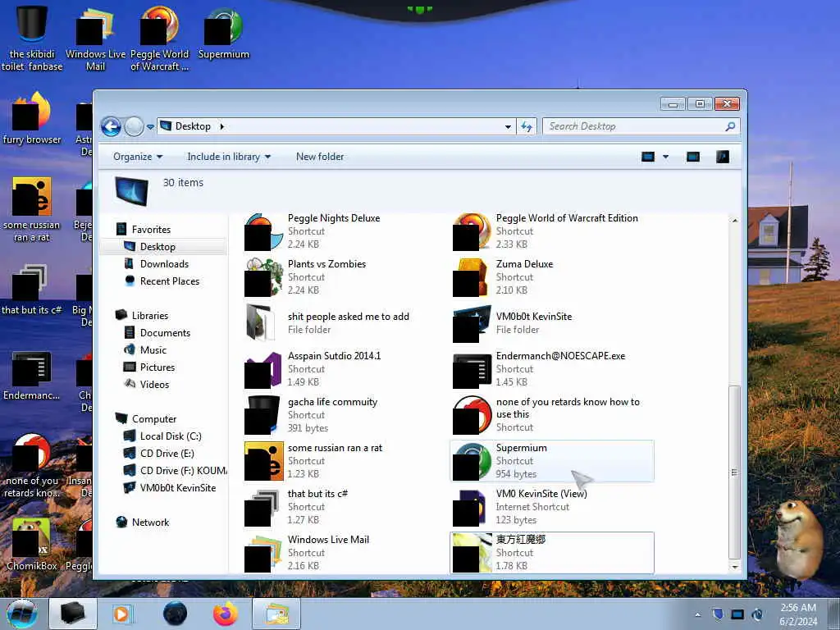Select VM0 KevinSite (View) internet shortcut

(552, 507)
